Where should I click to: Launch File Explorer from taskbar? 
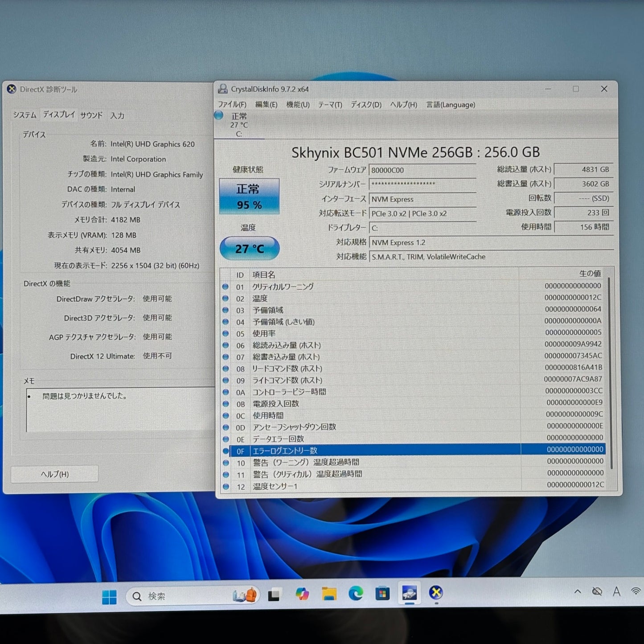pyautogui.click(x=329, y=594)
